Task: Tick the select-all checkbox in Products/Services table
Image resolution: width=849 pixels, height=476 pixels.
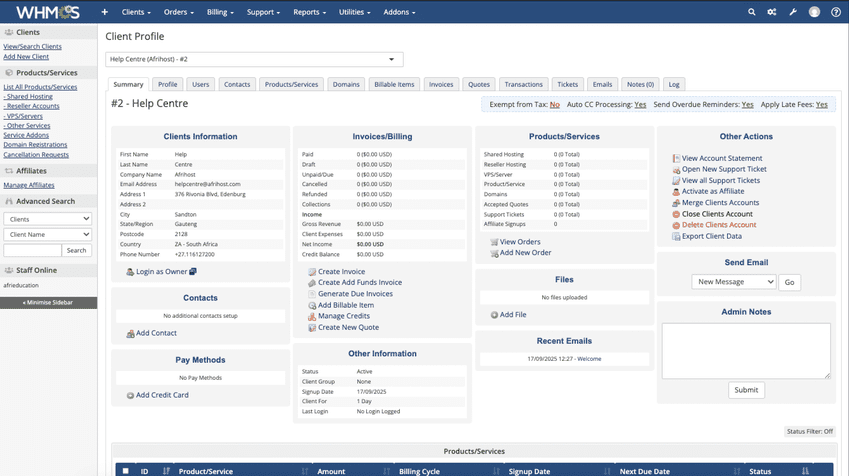Action: tap(125, 470)
